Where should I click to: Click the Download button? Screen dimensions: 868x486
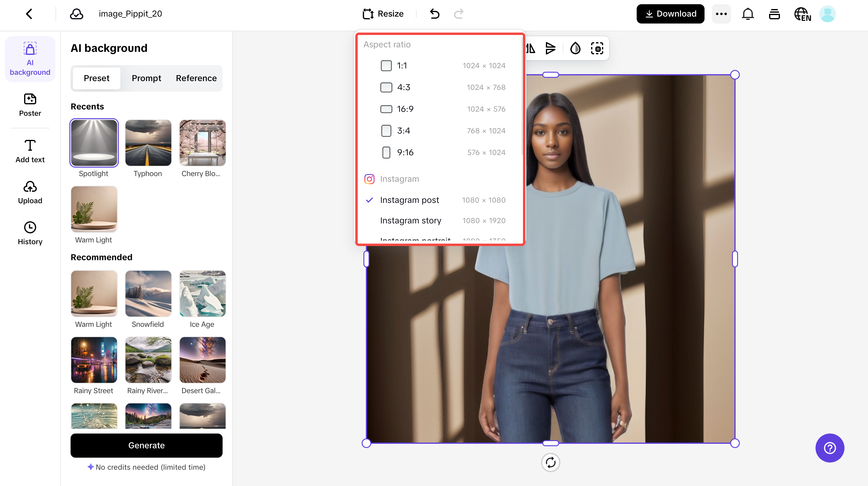[670, 14]
